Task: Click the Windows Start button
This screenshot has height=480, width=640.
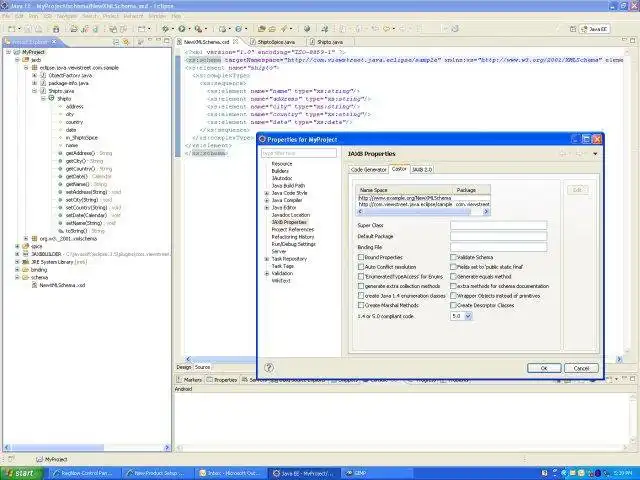Action: [x=22, y=472]
